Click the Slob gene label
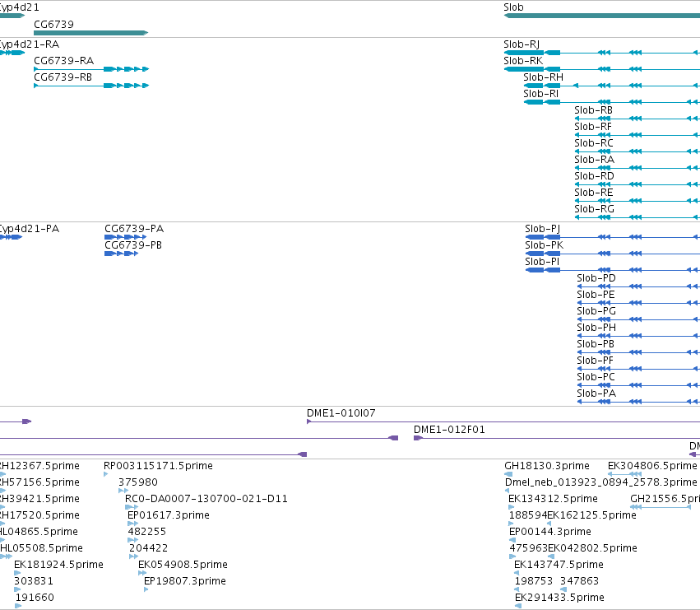 513,7
